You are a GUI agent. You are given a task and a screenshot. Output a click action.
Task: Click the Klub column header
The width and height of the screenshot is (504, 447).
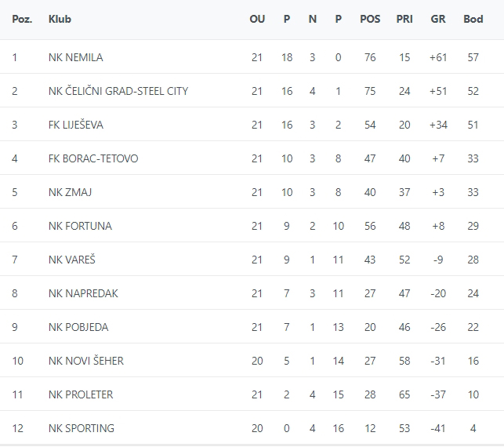[x=60, y=19]
